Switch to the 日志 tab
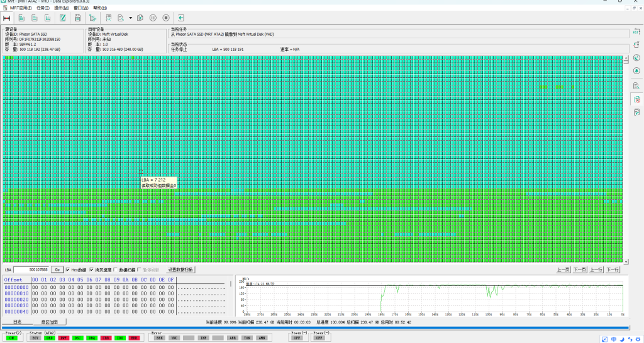The image size is (644, 343). [x=17, y=322]
